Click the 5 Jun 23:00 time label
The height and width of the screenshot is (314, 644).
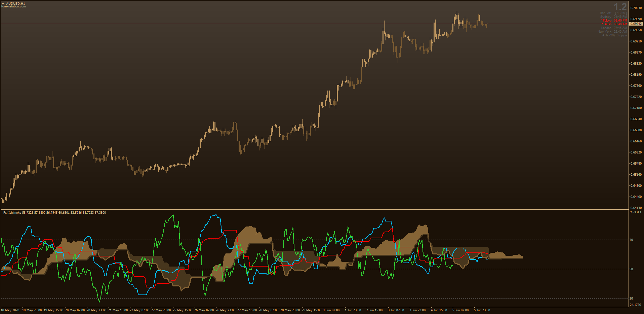pos(482,310)
